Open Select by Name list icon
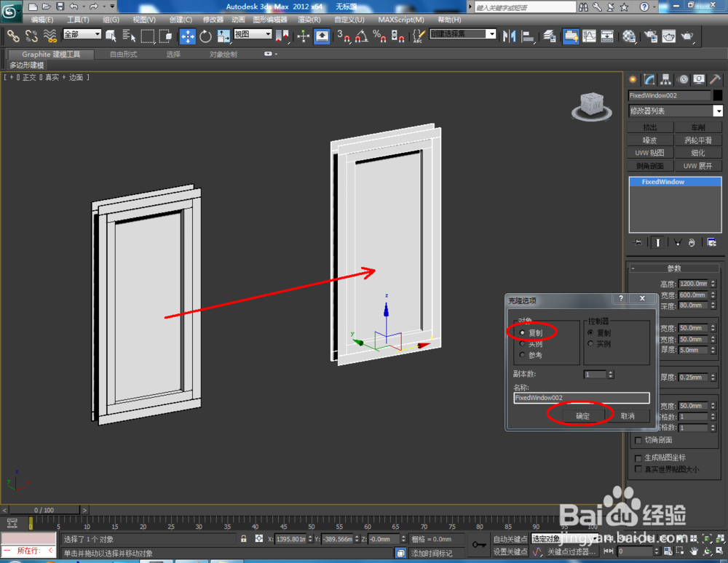Image resolution: width=728 pixels, height=563 pixels. pos(129,36)
